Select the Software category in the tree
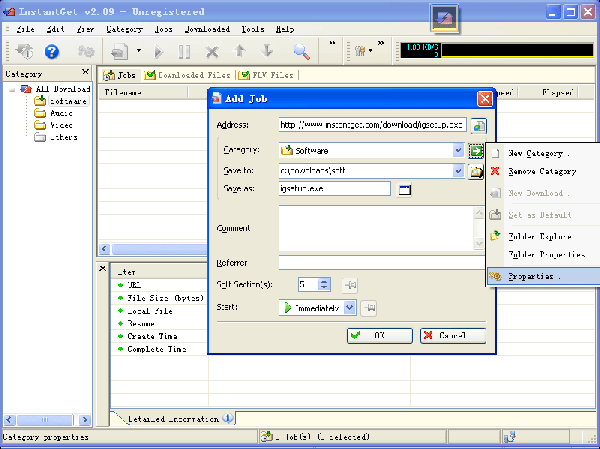The width and height of the screenshot is (600, 449). point(68,101)
